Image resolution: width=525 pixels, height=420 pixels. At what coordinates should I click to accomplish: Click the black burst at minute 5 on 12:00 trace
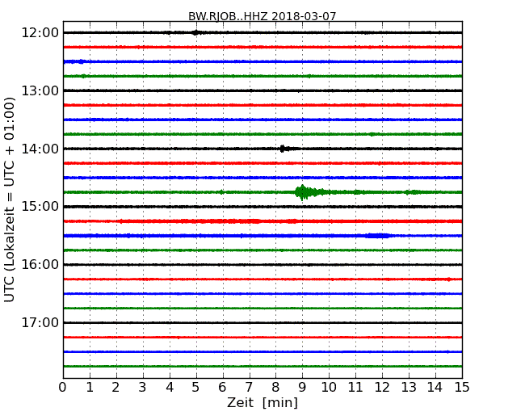point(196,32)
